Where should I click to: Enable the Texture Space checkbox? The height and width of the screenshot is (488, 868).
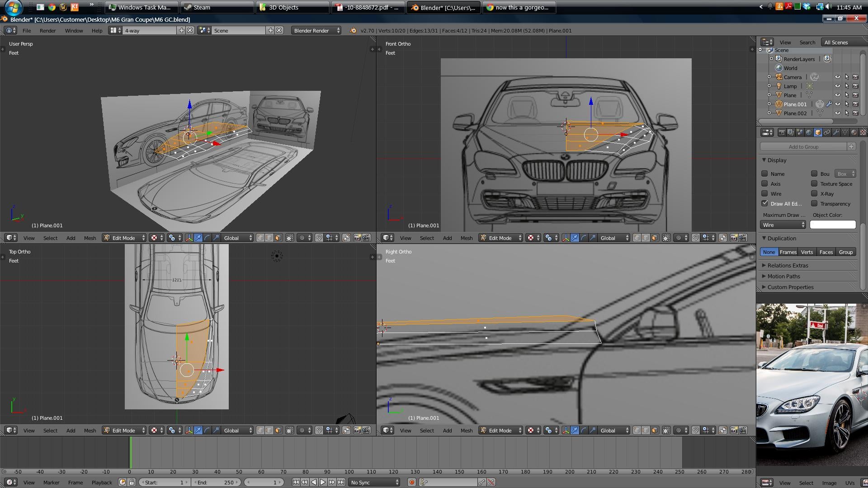pos(814,183)
